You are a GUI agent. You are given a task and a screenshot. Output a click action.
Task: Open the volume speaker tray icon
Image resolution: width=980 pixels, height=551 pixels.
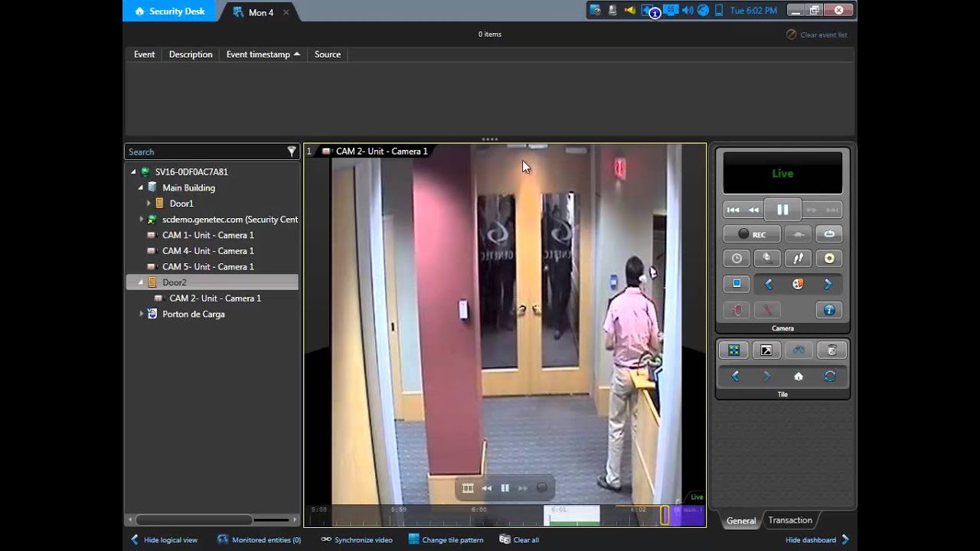(x=686, y=10)
